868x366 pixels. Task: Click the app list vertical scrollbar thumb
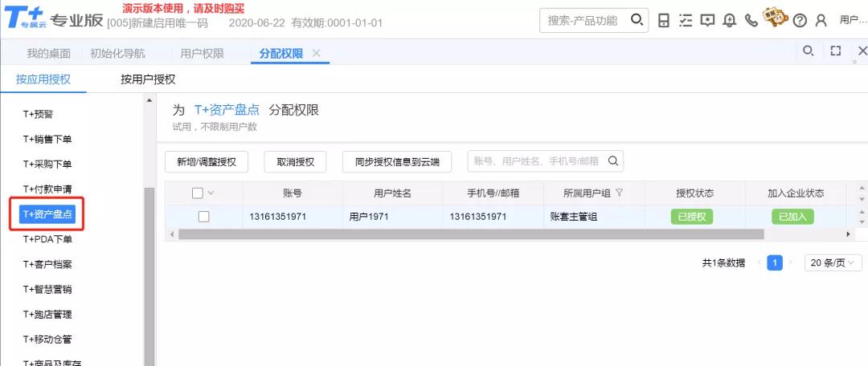pyautogui.click(x=149, y=276)
